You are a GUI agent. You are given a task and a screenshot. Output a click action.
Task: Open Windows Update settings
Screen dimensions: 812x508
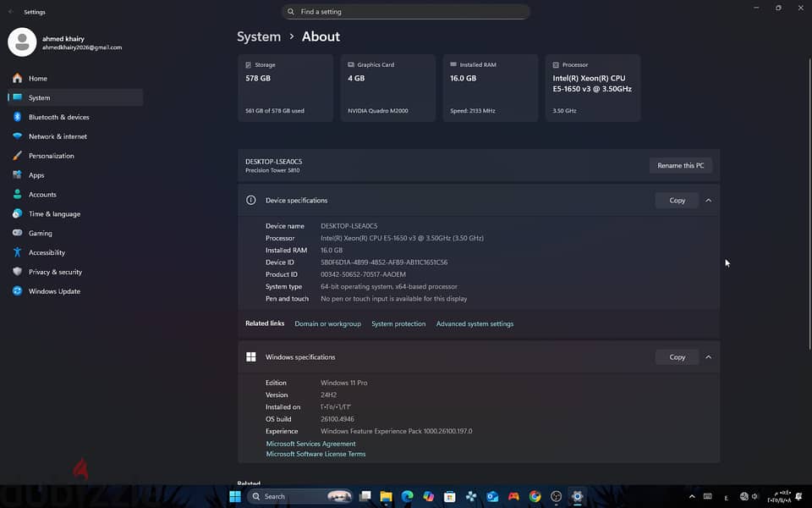(x=75, y=291)
